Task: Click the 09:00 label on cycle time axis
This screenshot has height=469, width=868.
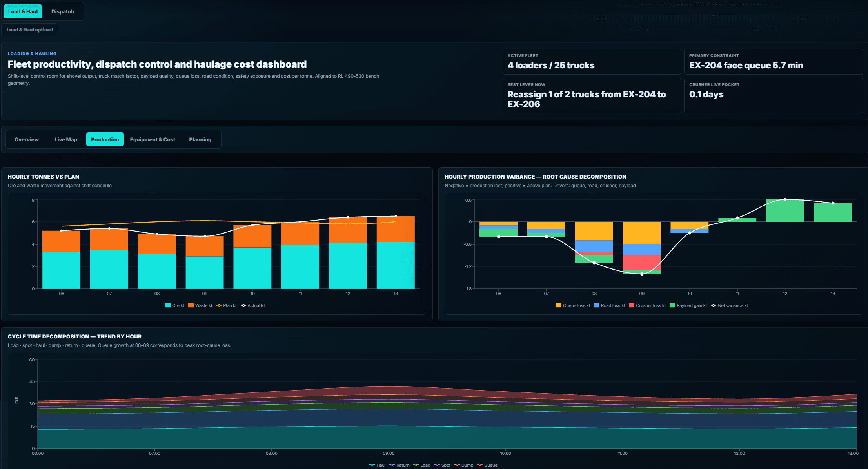Action: [x=389, y=453]
